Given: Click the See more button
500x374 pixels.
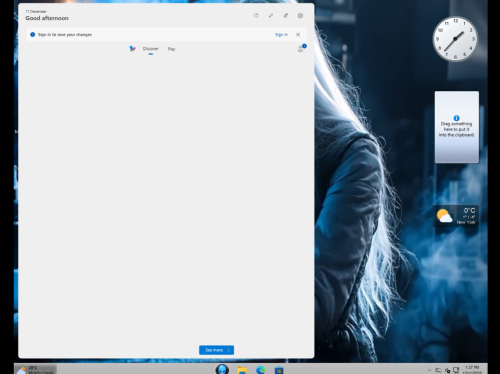Looking at the screenshot, I should [217, 350].
